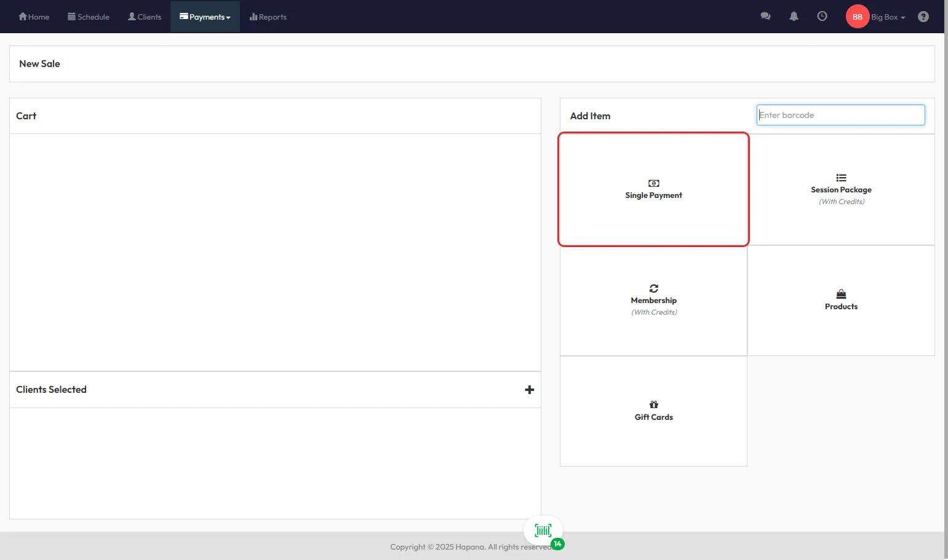948x560 pixels.
Task: Open the Schedule menu item
Action: pos(89,17)
